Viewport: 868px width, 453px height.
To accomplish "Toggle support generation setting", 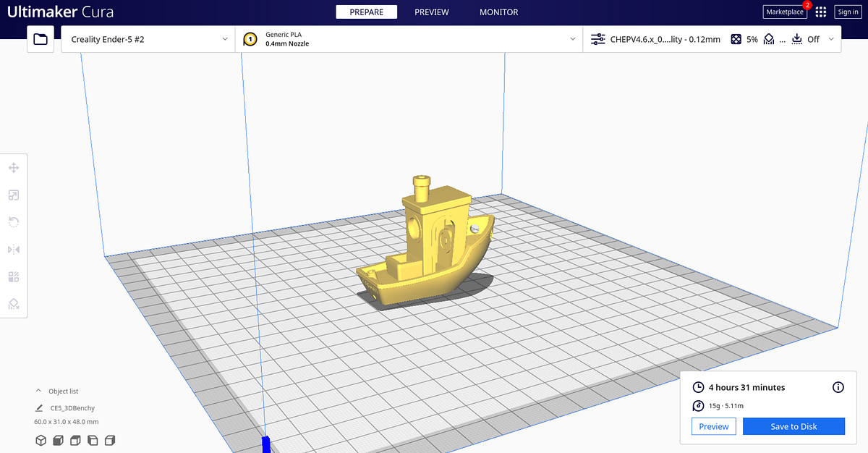I will coord(768,38).
